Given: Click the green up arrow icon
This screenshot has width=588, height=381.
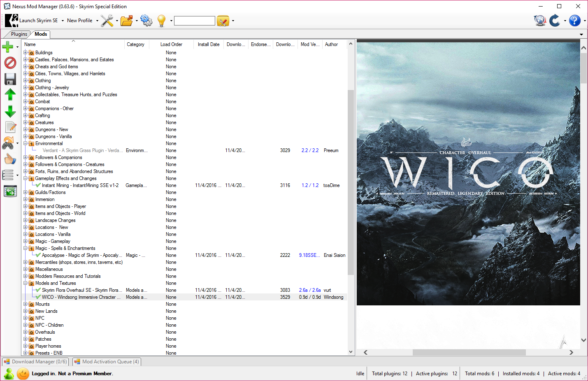Looking at the screenshot, I should tap(10, 95).
